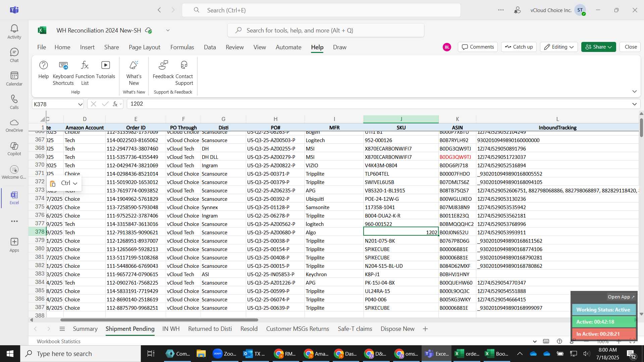Viewport: 644px width, 362px height.
Task: Open Activity in Teams sidebar
Action: [x=14, y=32]
